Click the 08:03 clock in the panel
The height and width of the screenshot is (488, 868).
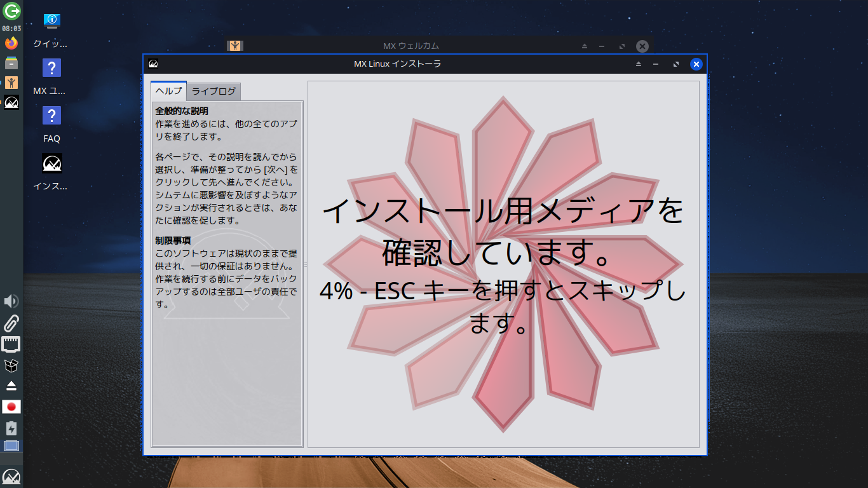tap(11, 29)
